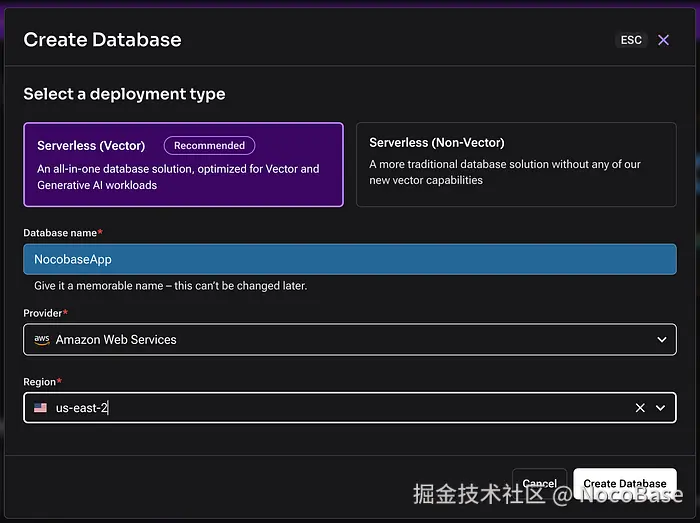Clear the selected us-east-2 region

[640, 408]
